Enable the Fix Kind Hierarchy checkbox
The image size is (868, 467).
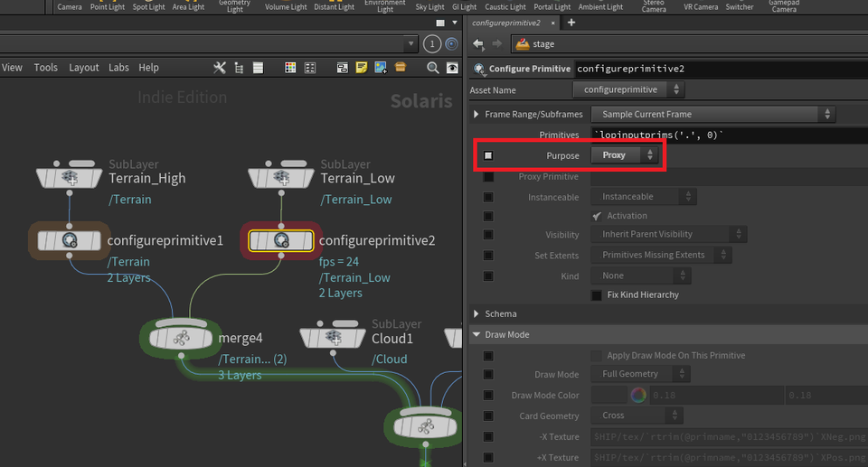pos(597,294)
